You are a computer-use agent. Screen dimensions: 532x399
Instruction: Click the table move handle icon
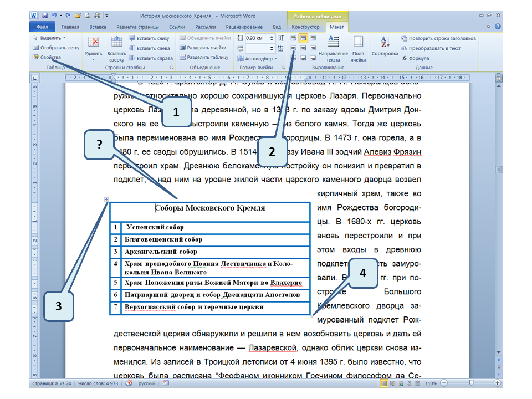point(106,200)
